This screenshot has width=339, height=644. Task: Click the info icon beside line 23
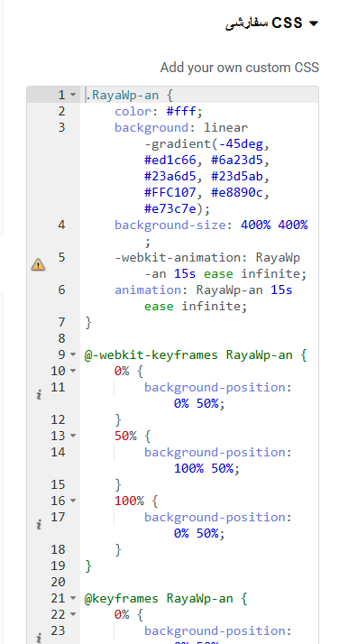[x=39, y=638]
